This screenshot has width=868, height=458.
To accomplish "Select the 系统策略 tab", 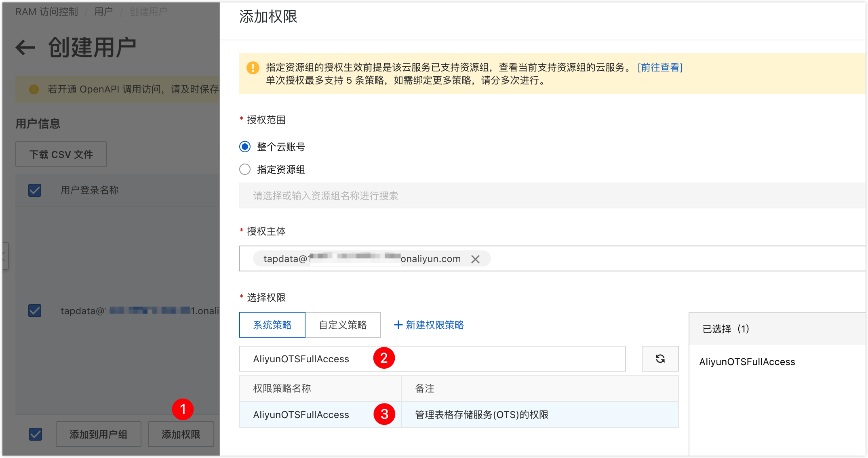I will pos(272,324).
